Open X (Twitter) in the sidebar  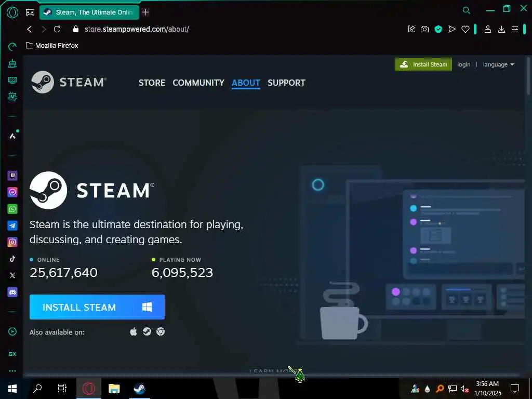(x=12, y=275)
